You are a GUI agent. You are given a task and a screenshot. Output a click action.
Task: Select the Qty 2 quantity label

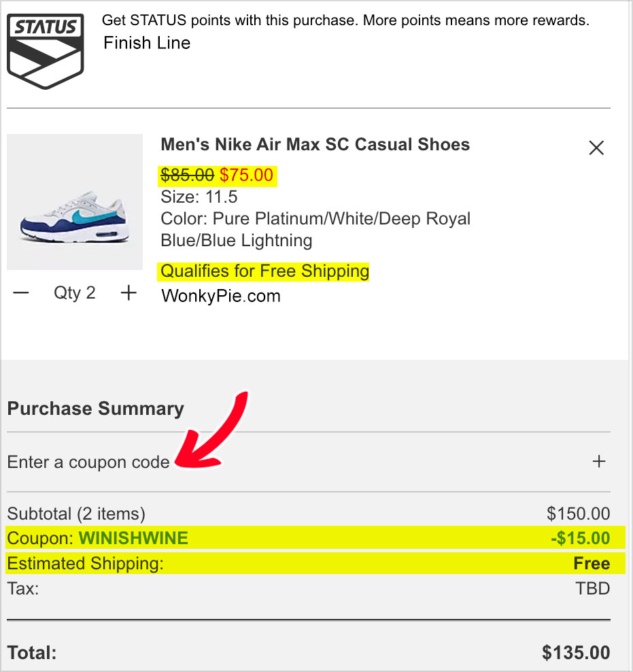[75, 293]
